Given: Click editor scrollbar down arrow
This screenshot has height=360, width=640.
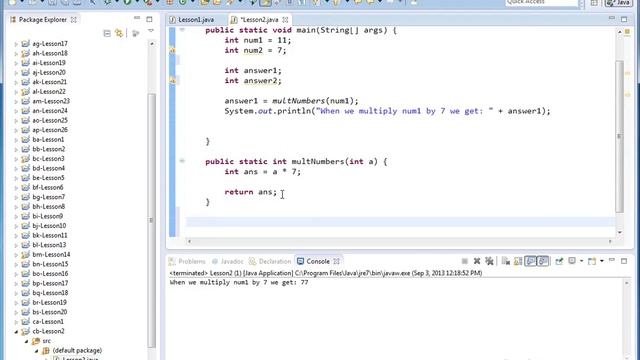Looking at the screenshot, I should point(620,232).
